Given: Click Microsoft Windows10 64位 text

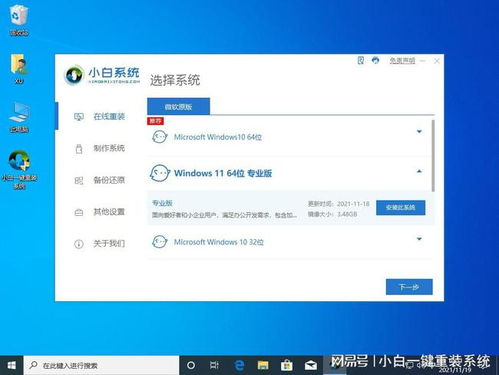Looking at the screenshot, I should (x=218, y=137).
